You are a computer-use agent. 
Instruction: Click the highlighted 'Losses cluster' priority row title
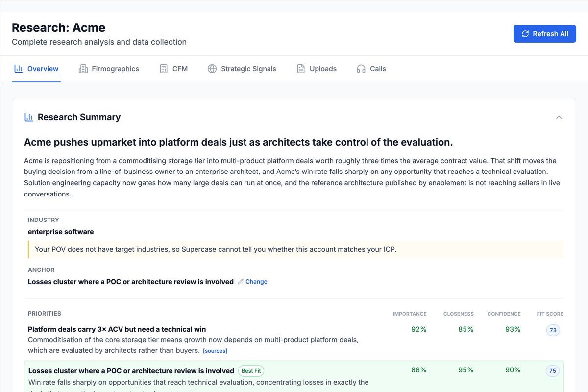click(x=131, y=371)
